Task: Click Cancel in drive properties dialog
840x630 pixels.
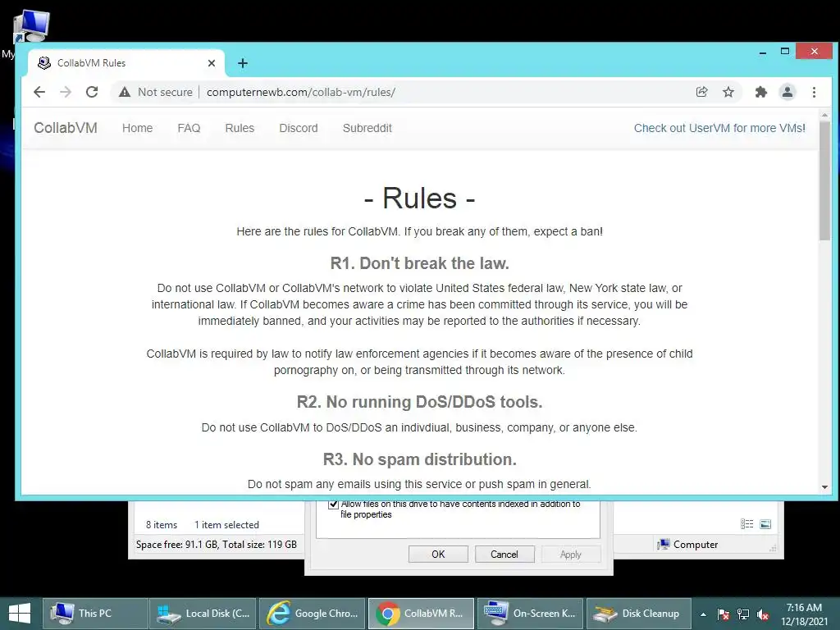Action: point(504,555)
